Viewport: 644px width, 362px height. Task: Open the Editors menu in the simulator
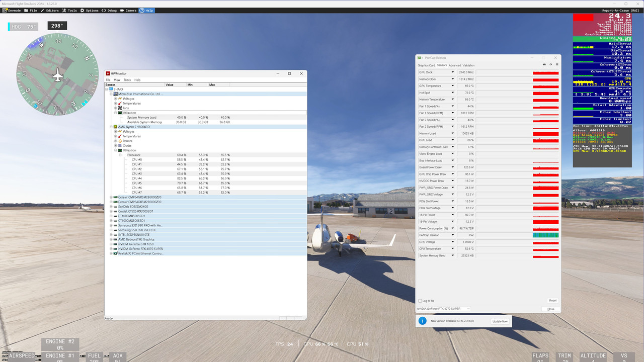pos(49,10)
